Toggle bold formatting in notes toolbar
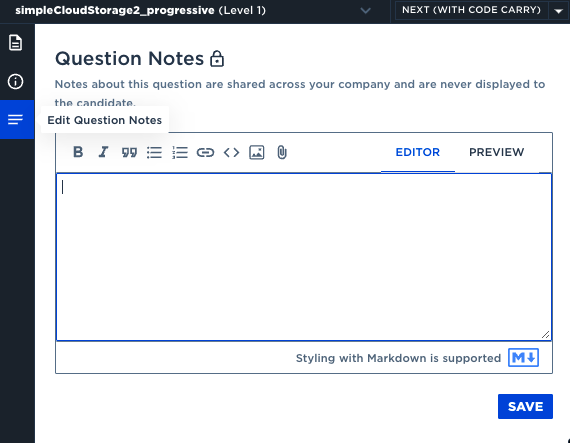This screenshot has width=570, height=443. coord(78,152)
